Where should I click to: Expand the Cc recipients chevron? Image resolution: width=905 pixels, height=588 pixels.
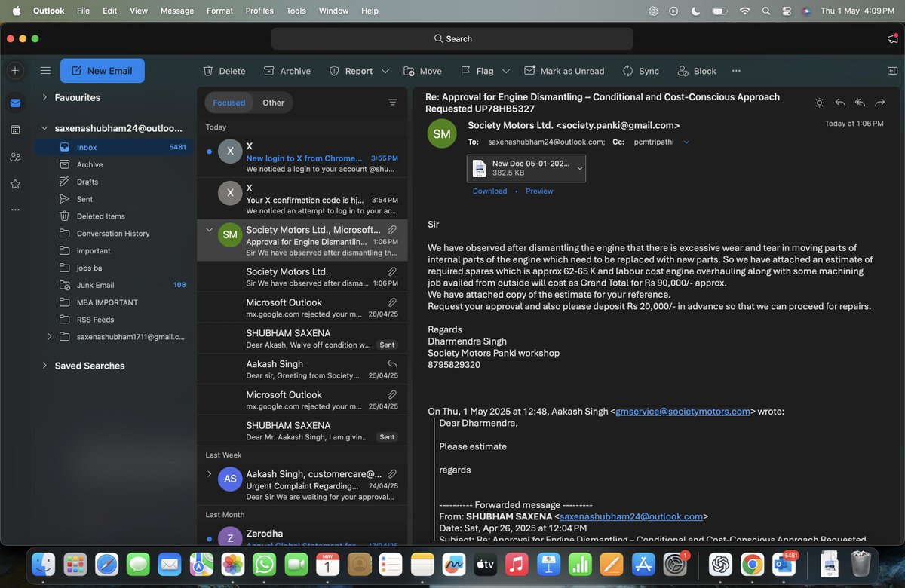[x=686, y=142]
